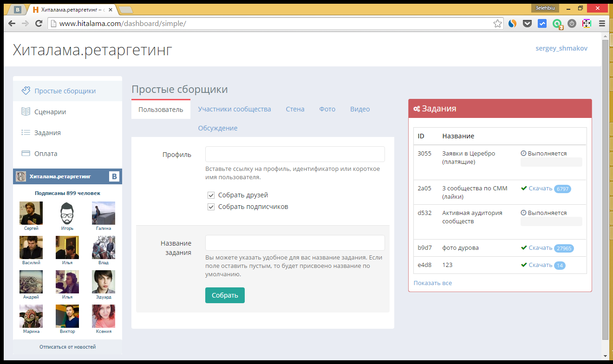613x364 pixels.
Task: Click the list icon of Задания menu
Action: tap(26, 132)
